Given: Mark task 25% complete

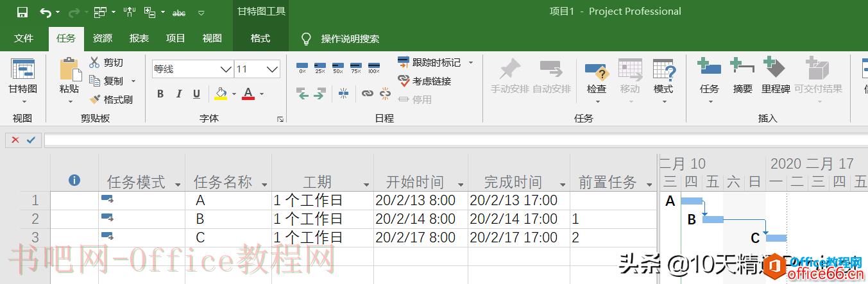Looking at the screenshot, I should point(320,67).
